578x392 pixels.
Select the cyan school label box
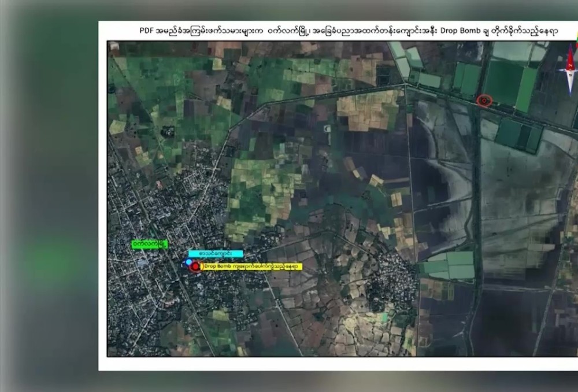click(216, 254)
